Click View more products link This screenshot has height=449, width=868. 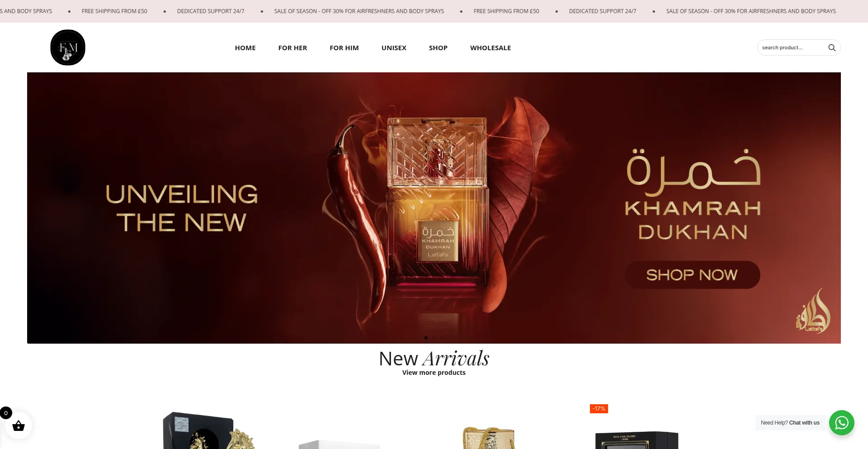pos(434,373)
